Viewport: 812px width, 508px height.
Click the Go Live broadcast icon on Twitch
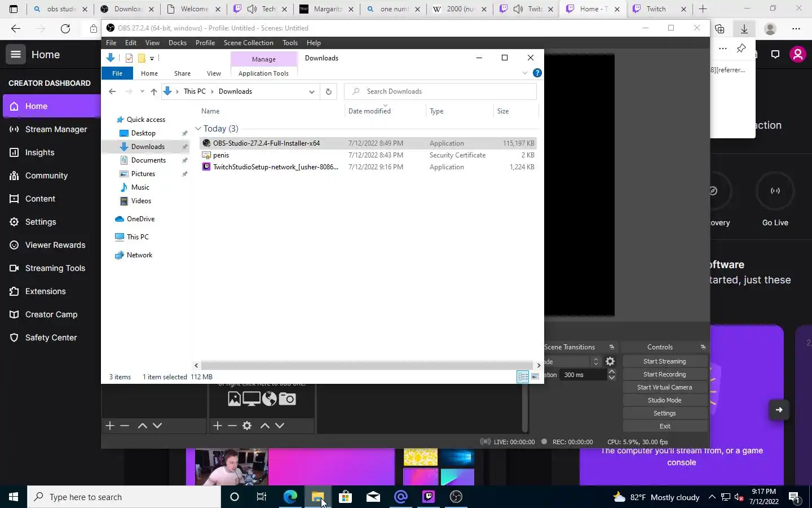[775, 191]
